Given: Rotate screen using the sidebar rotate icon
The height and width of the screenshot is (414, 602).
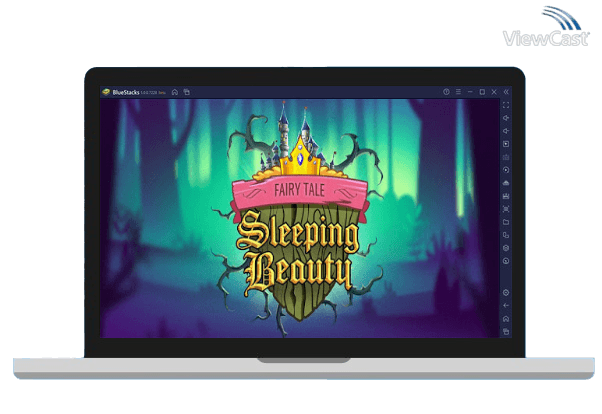Looking at the screenshot, I should [506, 235].
